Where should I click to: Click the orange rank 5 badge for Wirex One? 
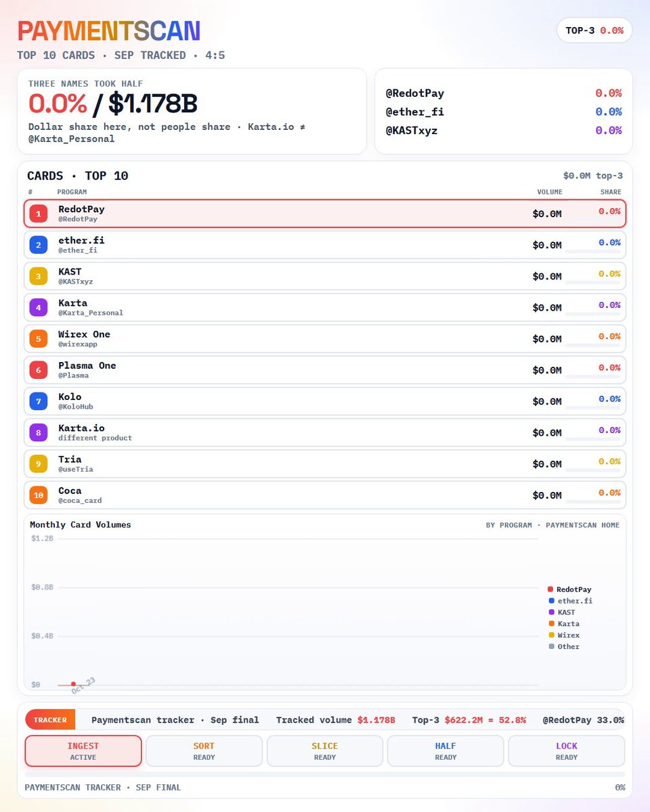click(39, 339)
